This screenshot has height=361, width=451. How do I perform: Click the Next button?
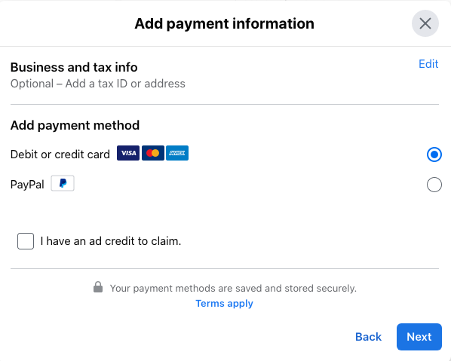coord(419,337)
